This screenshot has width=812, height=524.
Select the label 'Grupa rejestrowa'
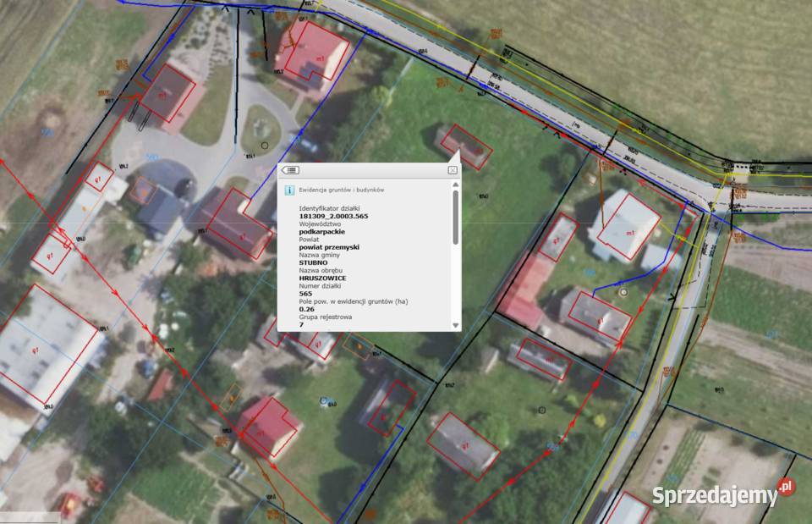pos(325,317)
